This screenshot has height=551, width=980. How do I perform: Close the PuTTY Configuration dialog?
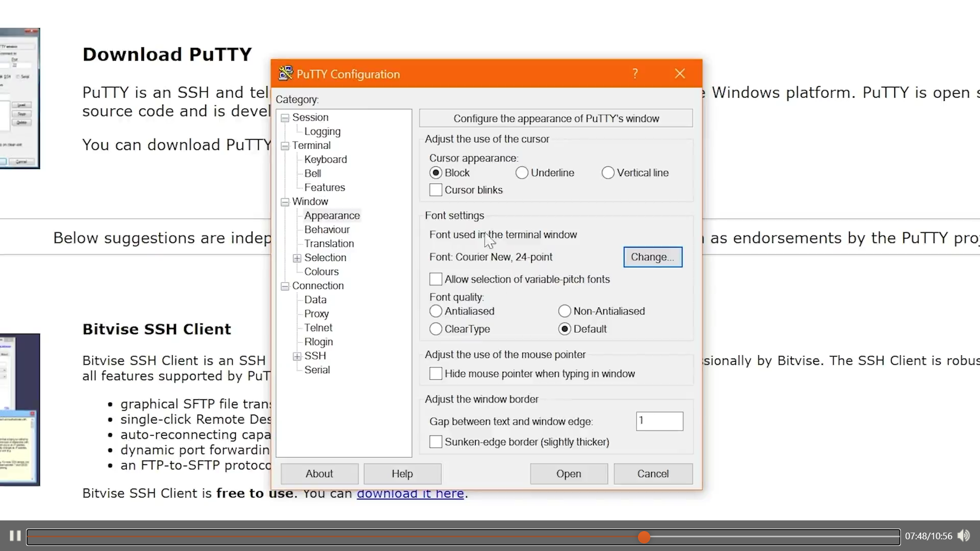point(679,73)
